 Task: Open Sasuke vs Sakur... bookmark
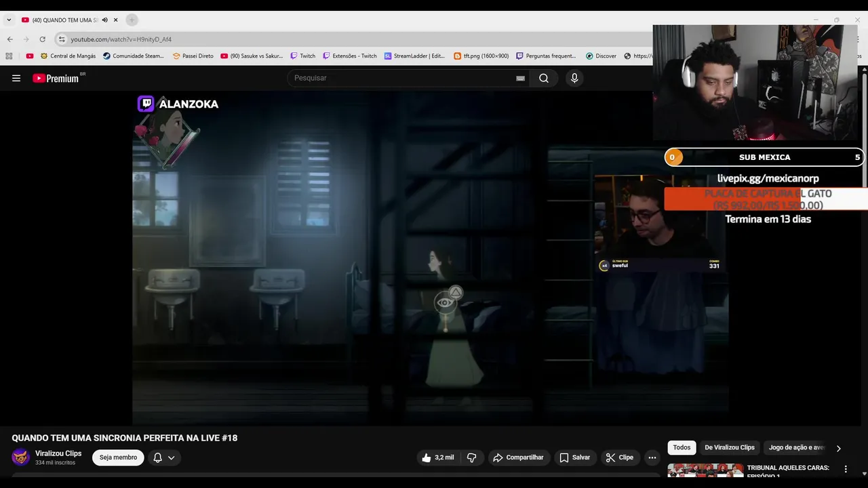(252, 56)
